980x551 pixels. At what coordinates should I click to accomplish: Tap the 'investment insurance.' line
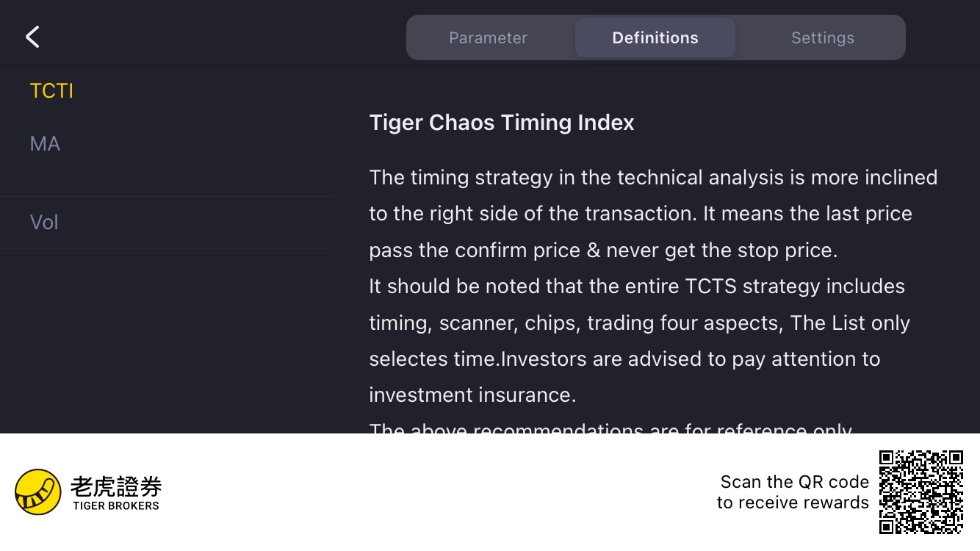coord(472,395)
